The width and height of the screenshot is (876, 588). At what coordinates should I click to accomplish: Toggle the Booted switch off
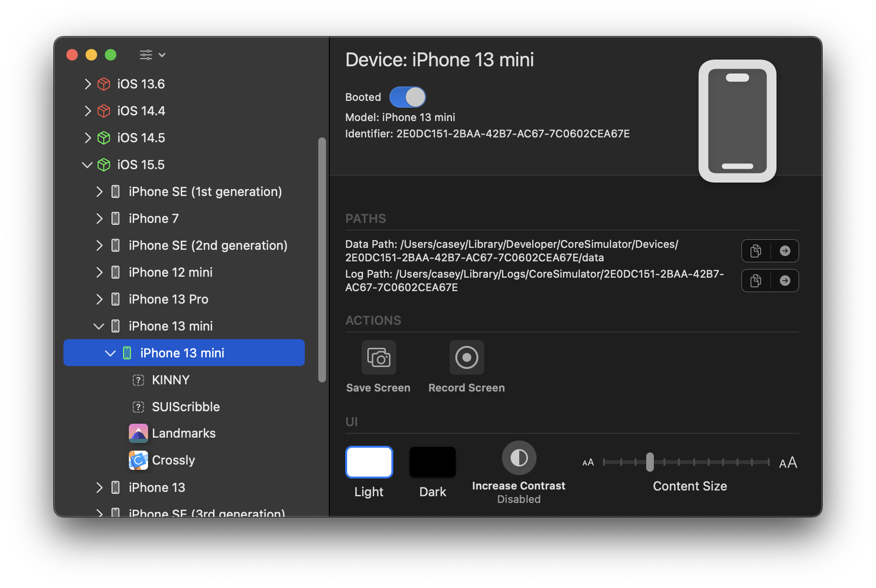click(407, 97)
